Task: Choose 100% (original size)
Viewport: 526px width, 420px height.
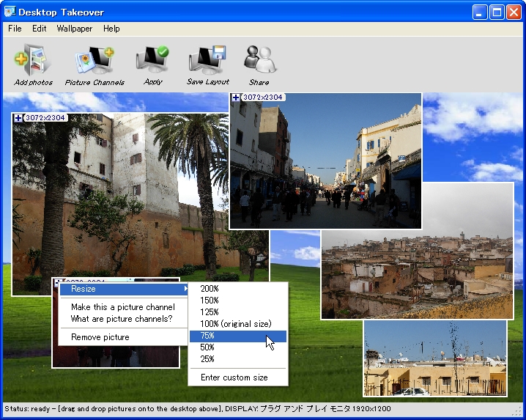Action: pos(238,324)
